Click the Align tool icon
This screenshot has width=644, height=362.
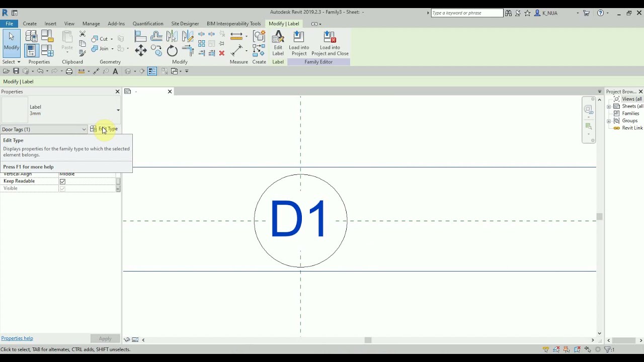click(140, 36)
